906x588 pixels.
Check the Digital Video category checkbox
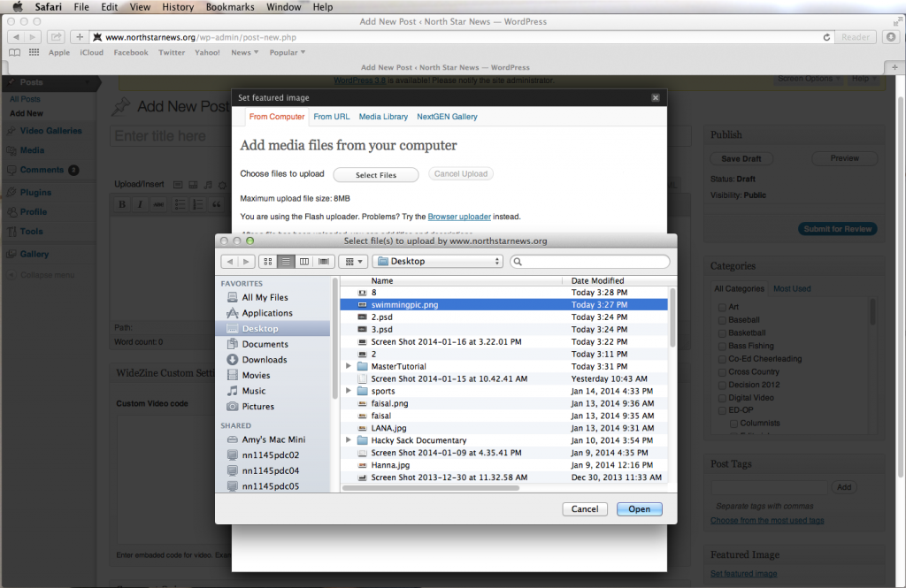coord(722,398)
